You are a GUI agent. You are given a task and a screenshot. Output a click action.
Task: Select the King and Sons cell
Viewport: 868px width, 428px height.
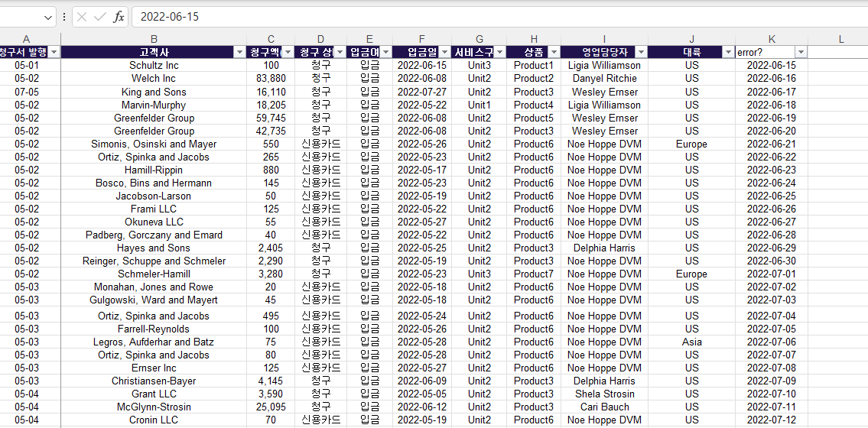[x=154, y=92]
